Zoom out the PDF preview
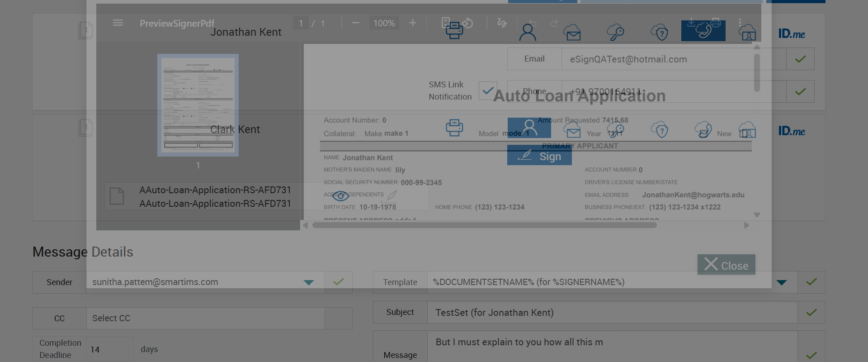Screen dimensions: 868x362 [x=356, y=23]
